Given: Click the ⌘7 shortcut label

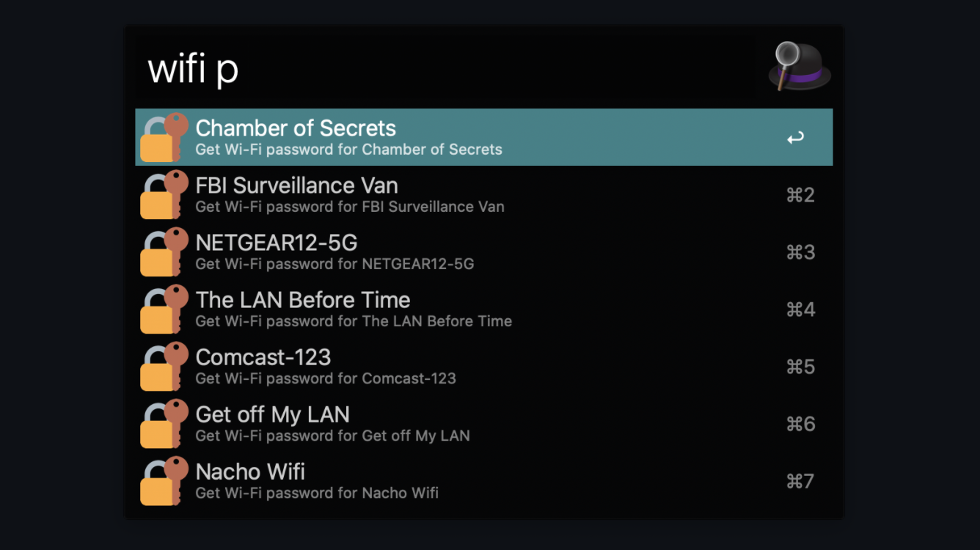Looking at the screenshot, I should 800,481.
